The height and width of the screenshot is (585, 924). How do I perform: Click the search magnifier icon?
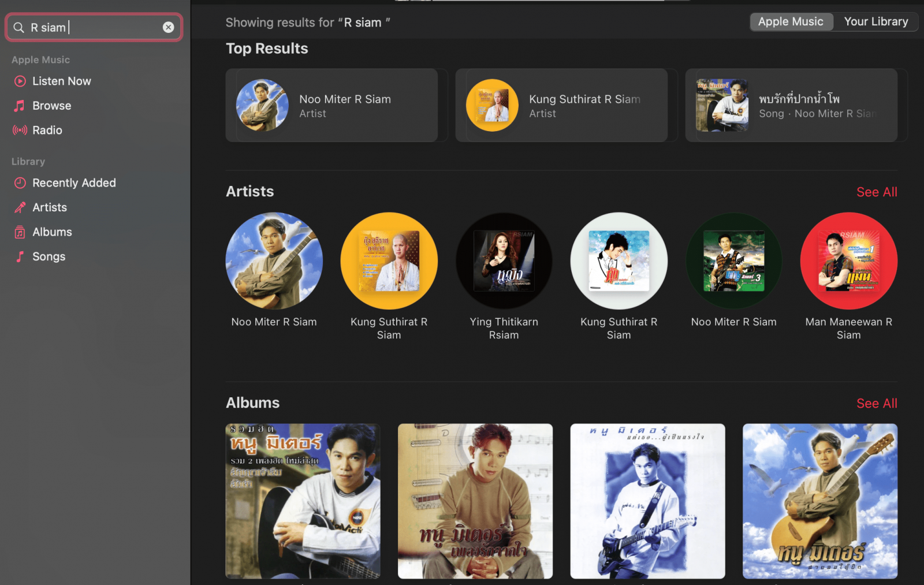pos(19,28)
